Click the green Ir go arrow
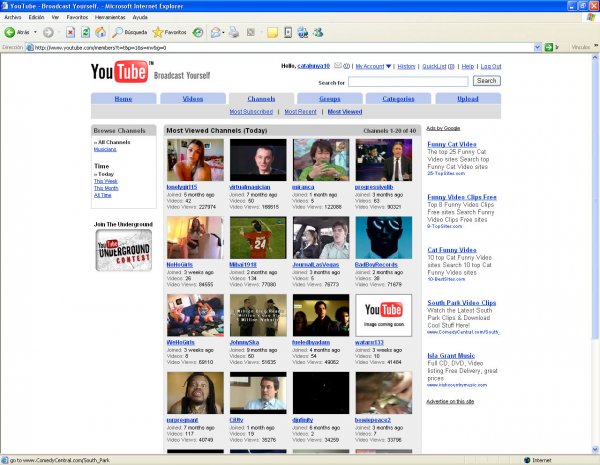The width and height of the screenshot is (600, 465). (549, 47)
